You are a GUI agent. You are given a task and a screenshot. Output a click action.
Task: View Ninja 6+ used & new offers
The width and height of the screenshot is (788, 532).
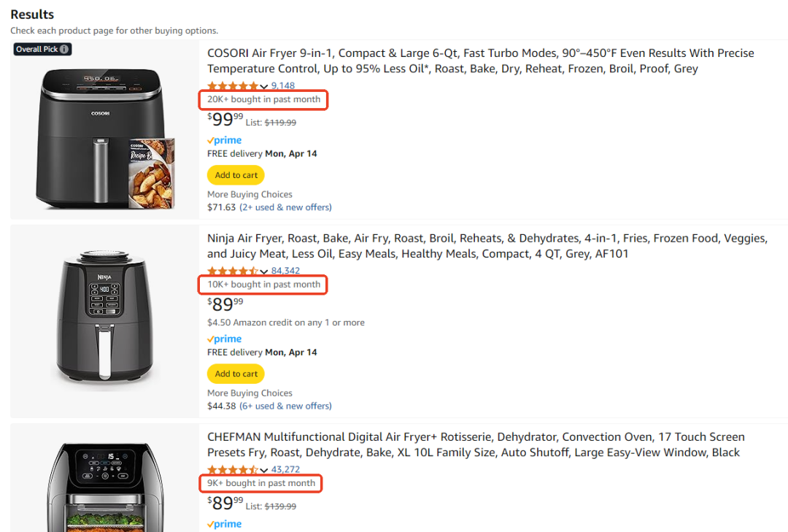[285, 406]
